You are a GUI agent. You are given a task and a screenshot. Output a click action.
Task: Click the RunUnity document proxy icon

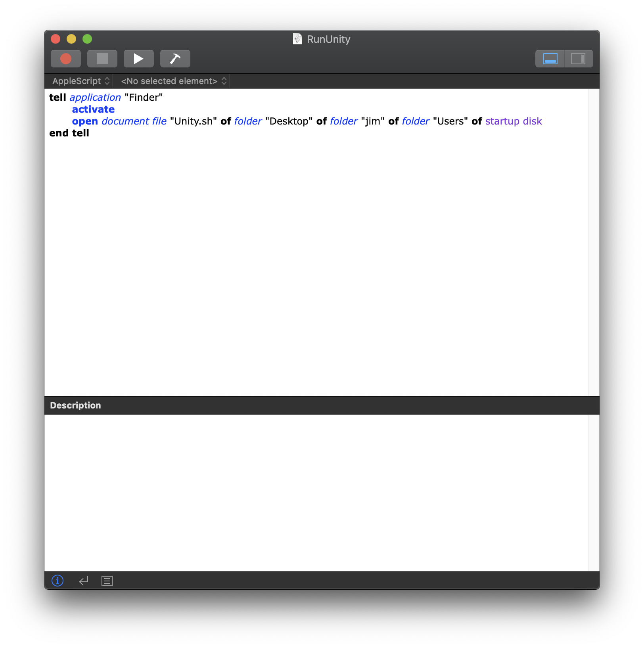pyautogui.click(x=297, y=39)
